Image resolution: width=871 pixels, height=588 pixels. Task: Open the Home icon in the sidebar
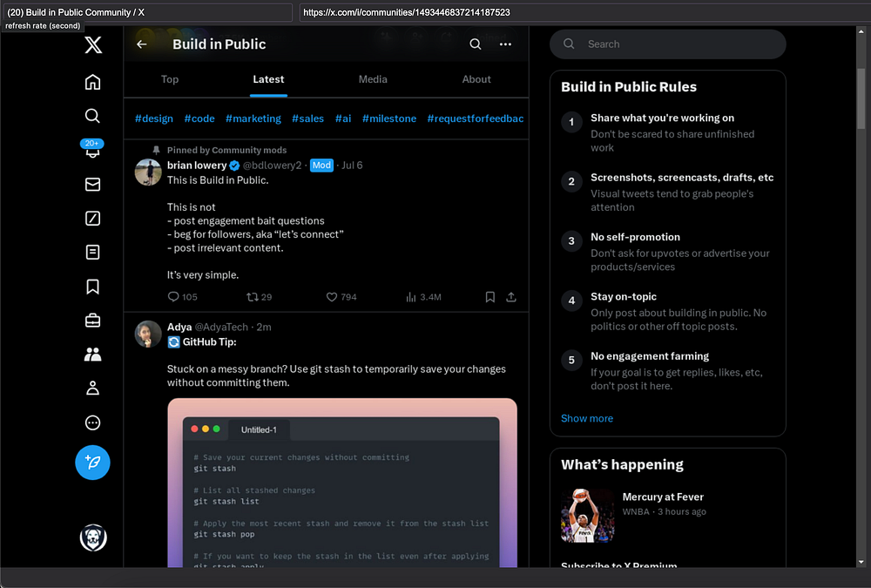[93, 82]
